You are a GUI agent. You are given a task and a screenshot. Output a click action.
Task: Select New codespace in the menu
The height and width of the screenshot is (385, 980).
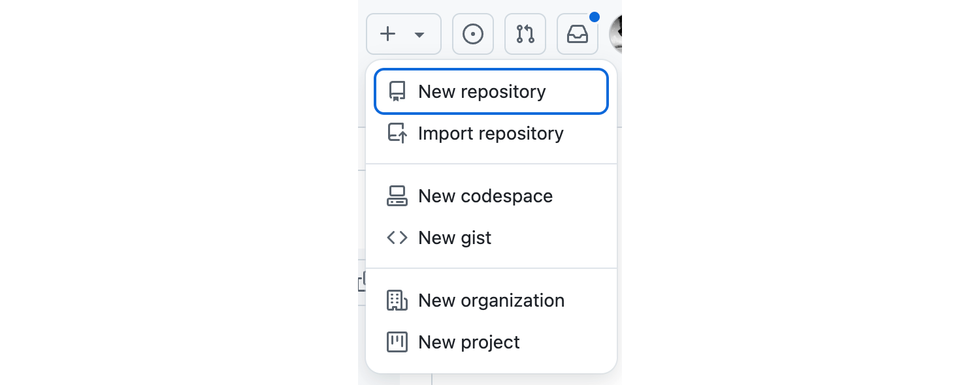485,196
